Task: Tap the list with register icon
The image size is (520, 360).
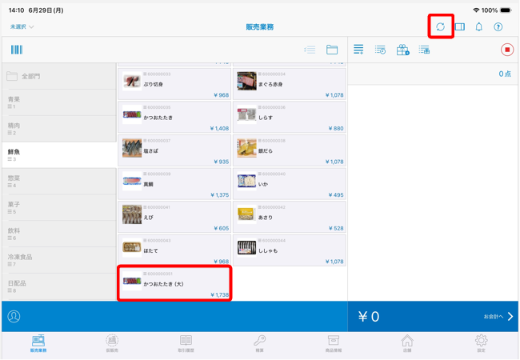Action: (x=424, y=50)
